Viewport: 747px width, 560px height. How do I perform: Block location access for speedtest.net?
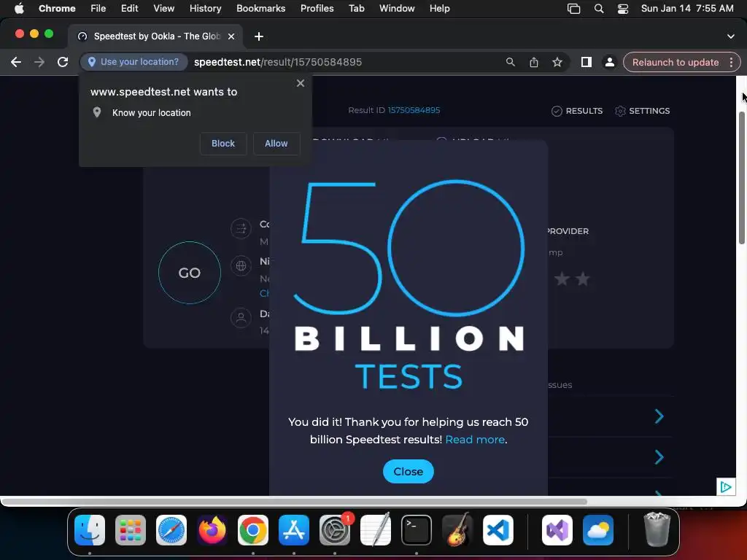click(x=223, y=144)
